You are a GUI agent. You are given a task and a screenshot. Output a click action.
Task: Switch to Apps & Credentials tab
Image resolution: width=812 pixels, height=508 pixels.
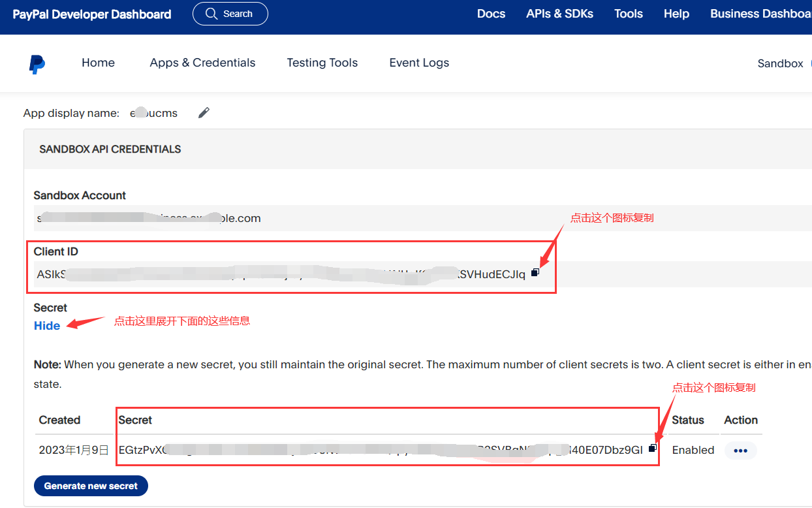pyautogui.click(x=202, y=63)
